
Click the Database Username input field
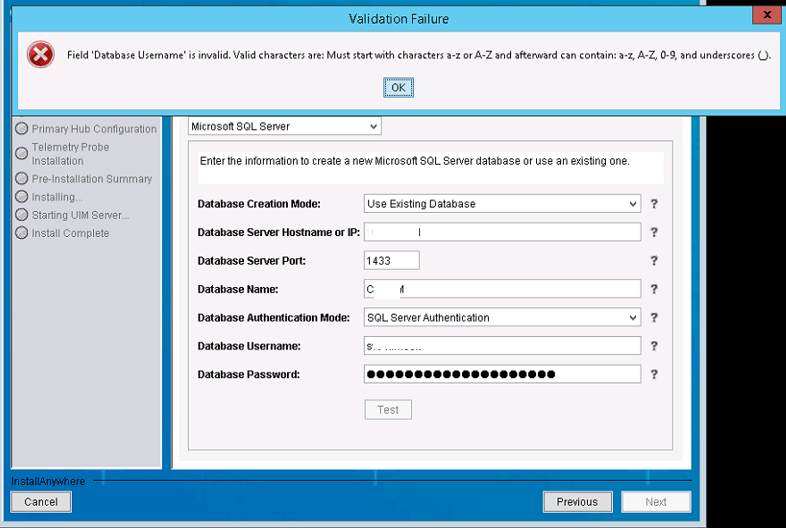[x=502, y=346]
